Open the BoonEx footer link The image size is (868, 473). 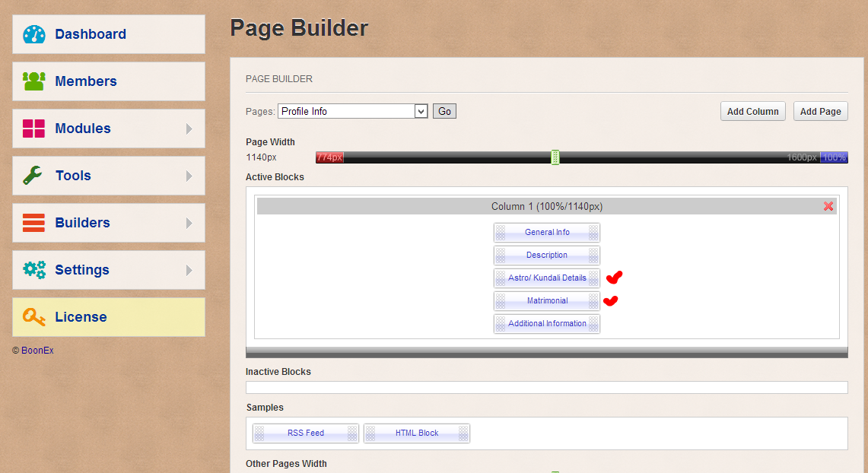click(x=37, y=351)
